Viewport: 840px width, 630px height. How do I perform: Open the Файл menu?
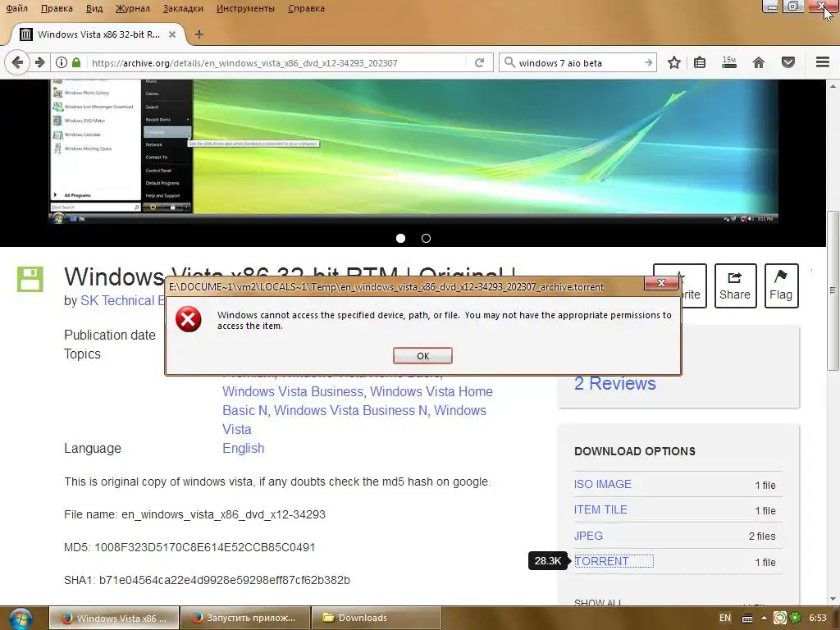pos(16,8)
